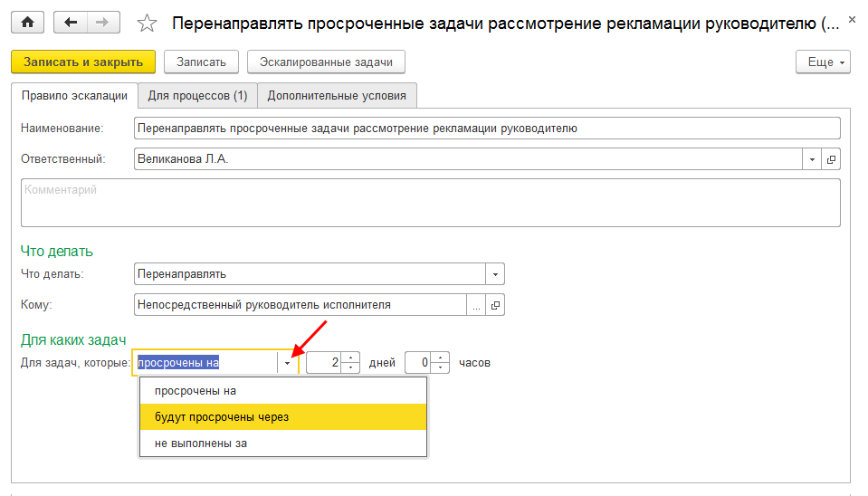The image size is (868, 496).
Task: Open the 'просрочены на' condition dropdown arrow
Action: coord(288,363)
